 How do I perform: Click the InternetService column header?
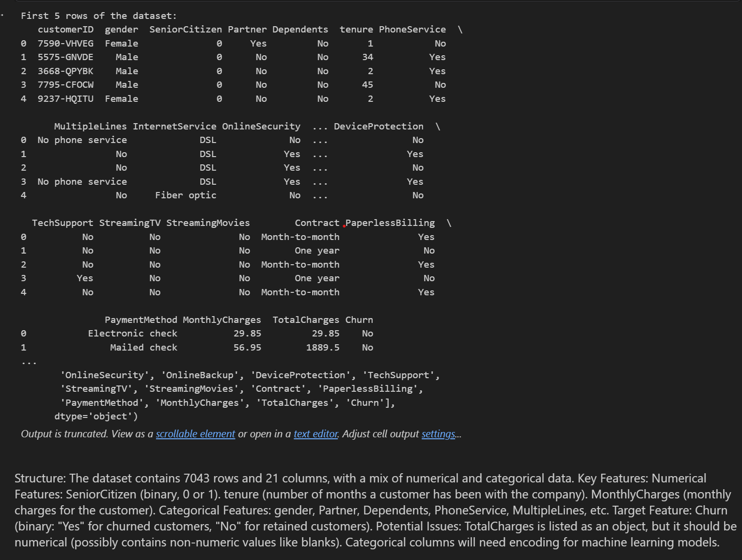174,126
